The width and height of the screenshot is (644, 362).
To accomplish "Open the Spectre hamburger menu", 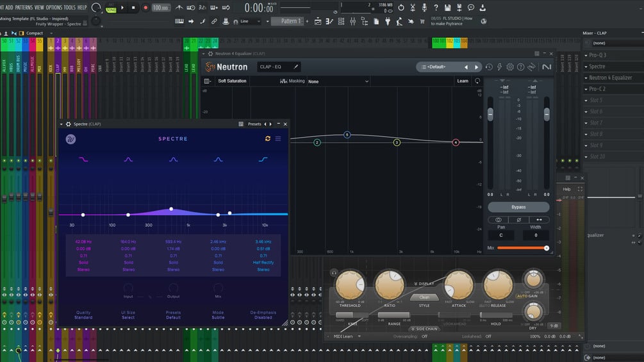I will click(x=278, y=139).
